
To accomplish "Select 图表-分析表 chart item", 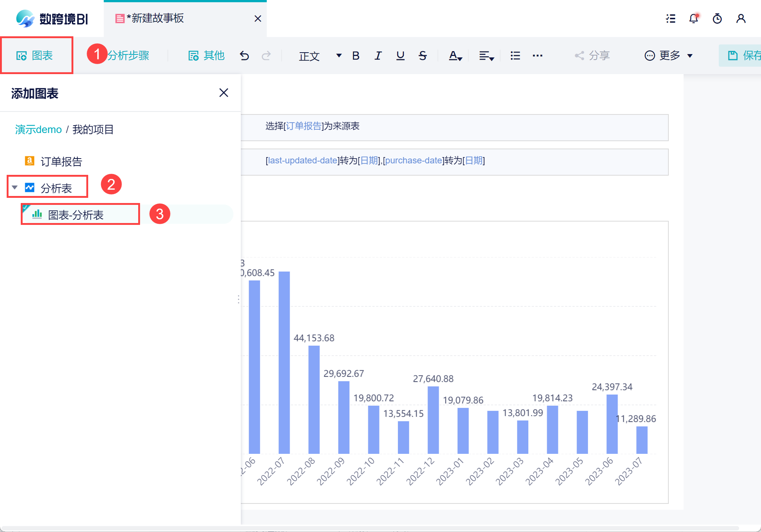I will [x=76, y=215].
